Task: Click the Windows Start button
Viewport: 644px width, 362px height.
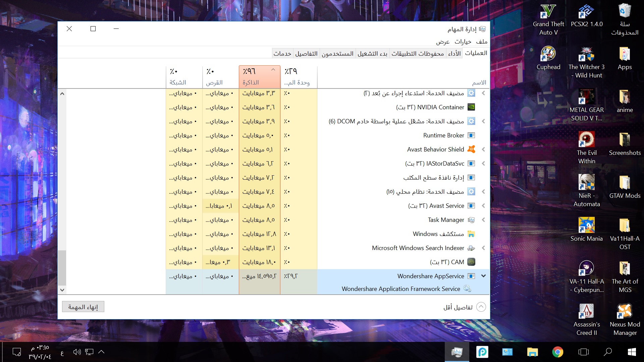Action: [632, 352]
